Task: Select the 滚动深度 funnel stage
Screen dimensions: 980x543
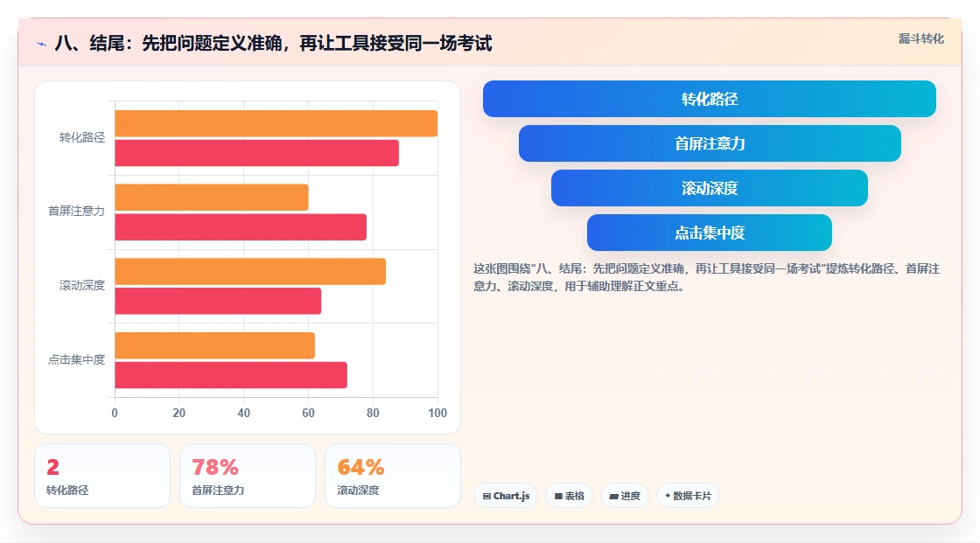Action: (710, 188)
